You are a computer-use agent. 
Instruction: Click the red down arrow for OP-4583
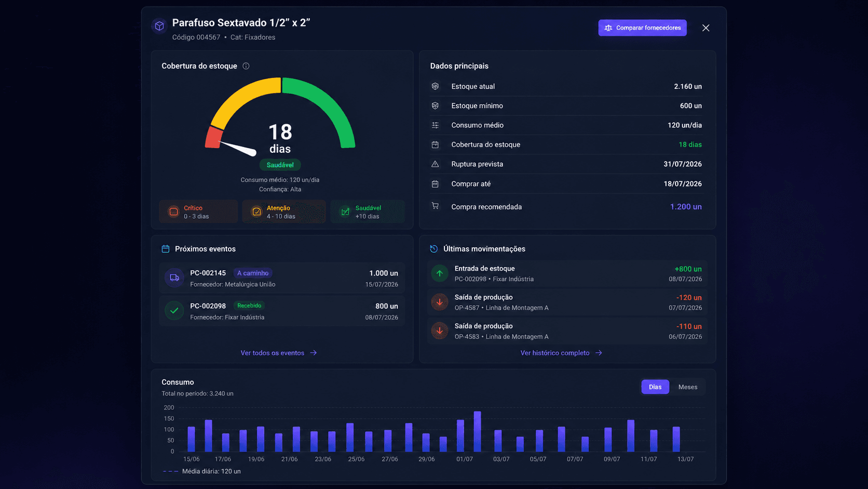440,331
